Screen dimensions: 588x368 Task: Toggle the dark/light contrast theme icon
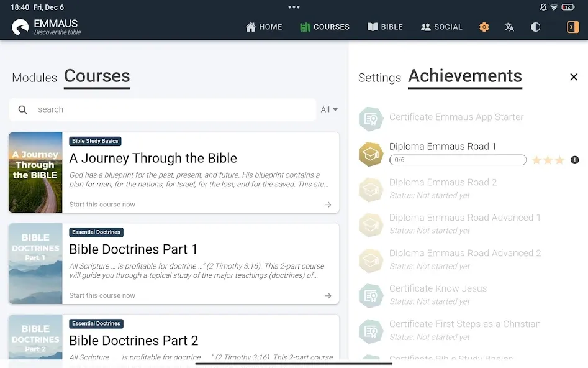point(535,27)
